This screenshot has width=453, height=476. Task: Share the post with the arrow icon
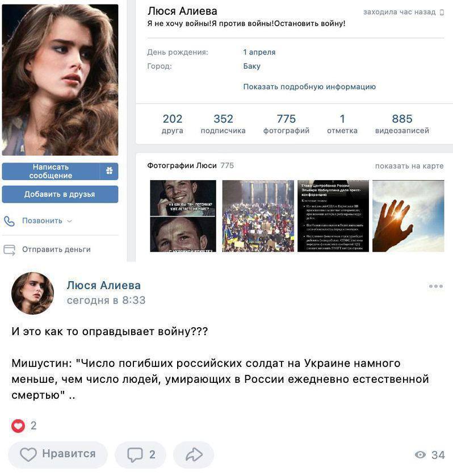194,454
